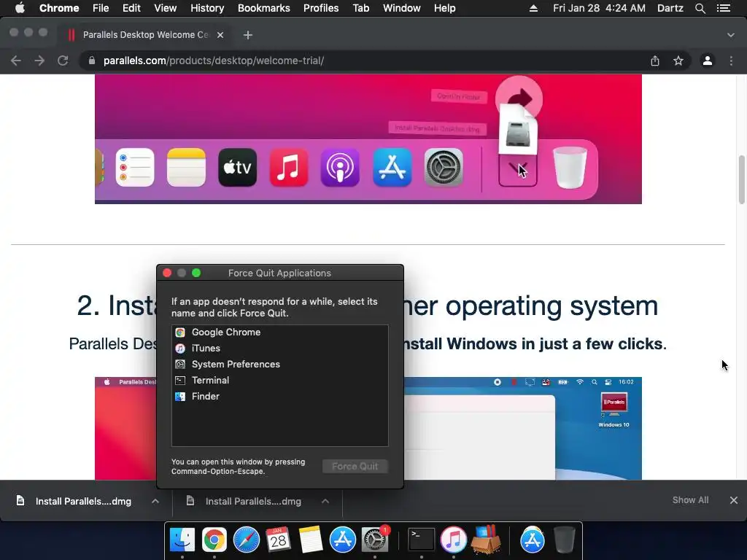The width and height of the screenshot is (747, 560).
Task: Click the date and time clock
Action: 599,8
